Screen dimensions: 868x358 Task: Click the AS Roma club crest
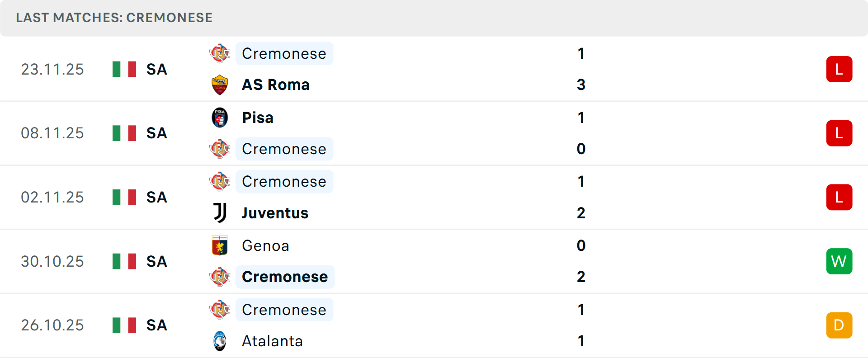click(220, 85)
